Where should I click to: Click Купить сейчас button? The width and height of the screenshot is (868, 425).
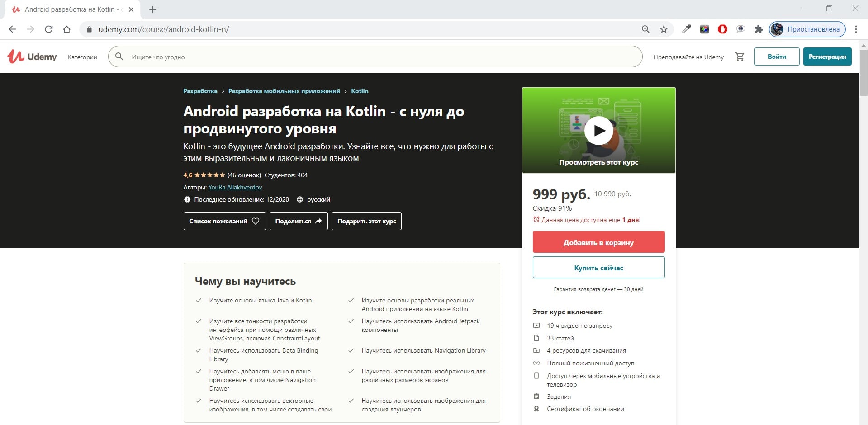(598, 267)
